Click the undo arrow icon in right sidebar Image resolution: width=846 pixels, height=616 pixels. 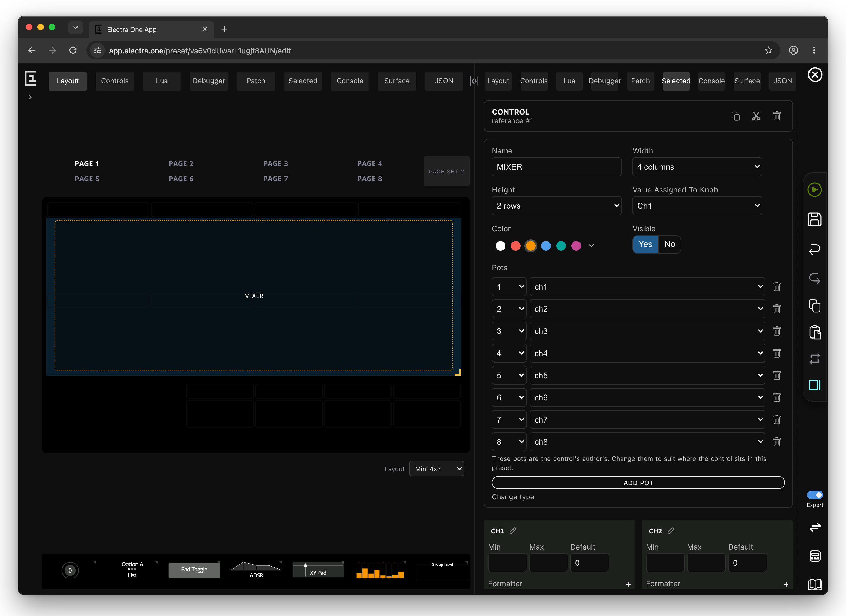point(814,249)
